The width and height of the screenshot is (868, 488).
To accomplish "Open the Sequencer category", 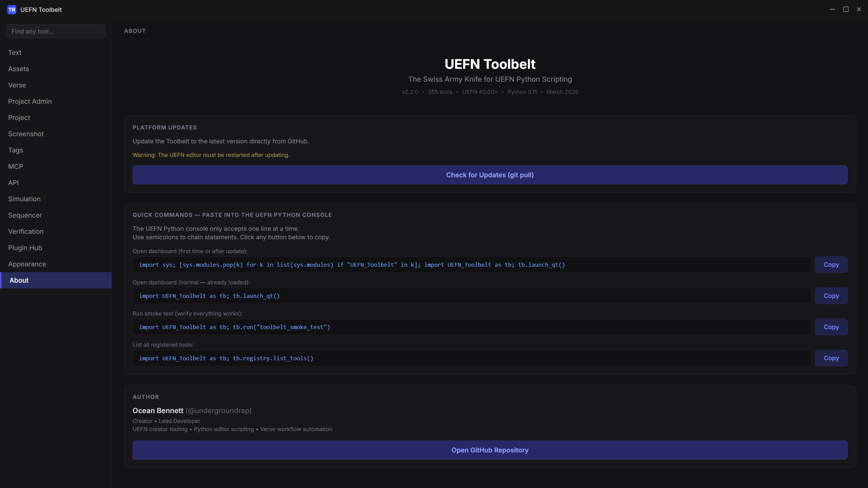I will click(x=56, y=215).
